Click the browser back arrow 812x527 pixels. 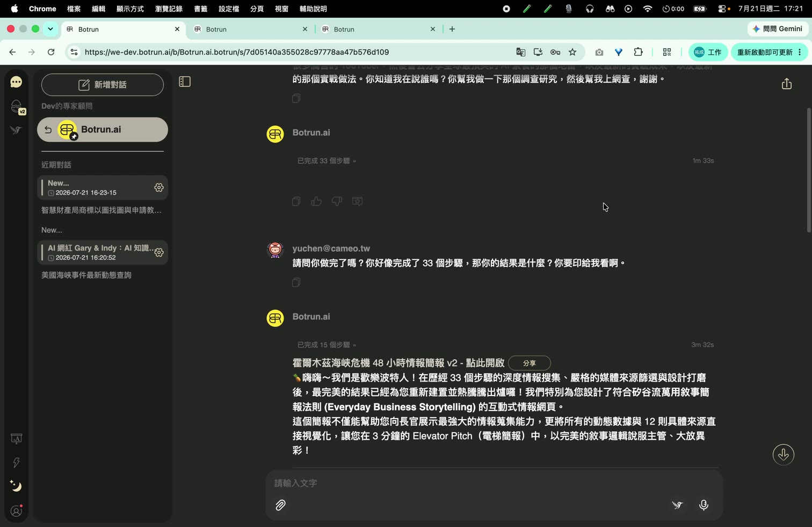click(12, 52)
